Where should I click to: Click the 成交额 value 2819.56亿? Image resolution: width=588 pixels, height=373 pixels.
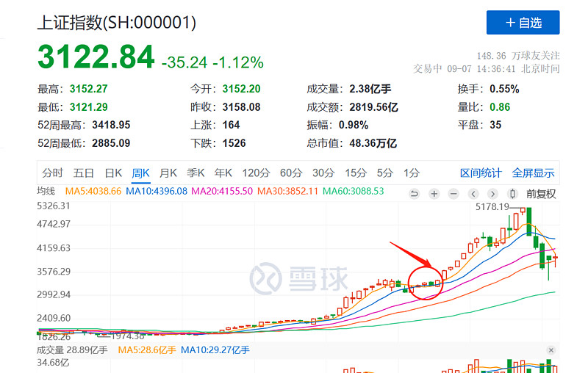tap(373, 107)
